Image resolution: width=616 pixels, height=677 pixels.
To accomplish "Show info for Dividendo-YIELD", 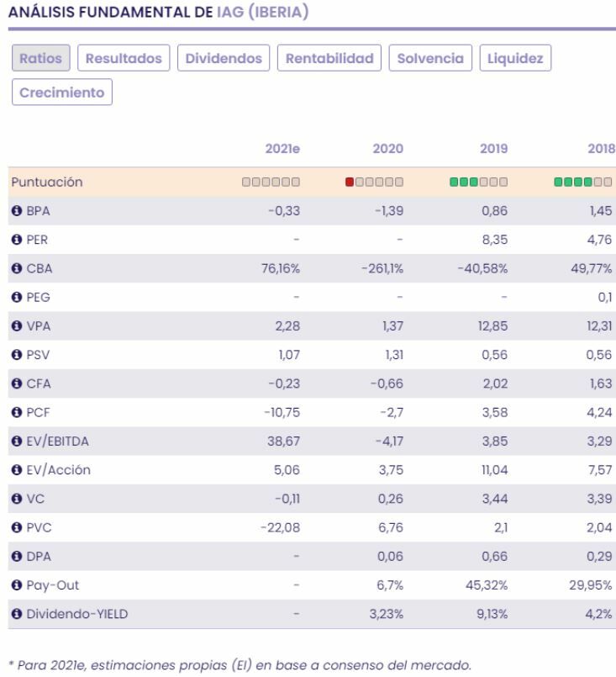I will coord(16,613).
